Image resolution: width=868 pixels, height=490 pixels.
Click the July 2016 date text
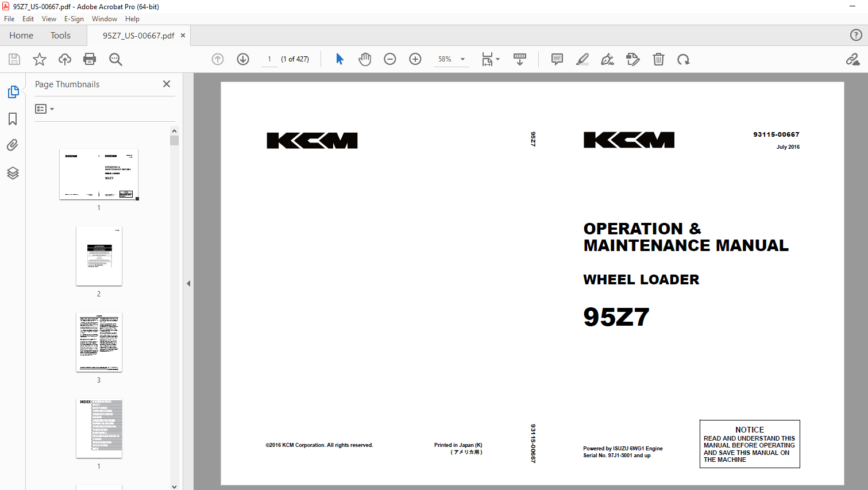[x=788, y=147]
